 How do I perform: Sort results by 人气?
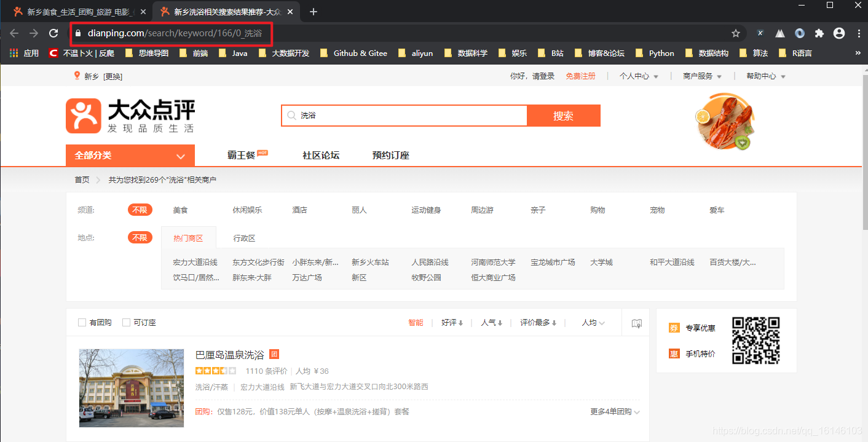click(x=492, y=323)
